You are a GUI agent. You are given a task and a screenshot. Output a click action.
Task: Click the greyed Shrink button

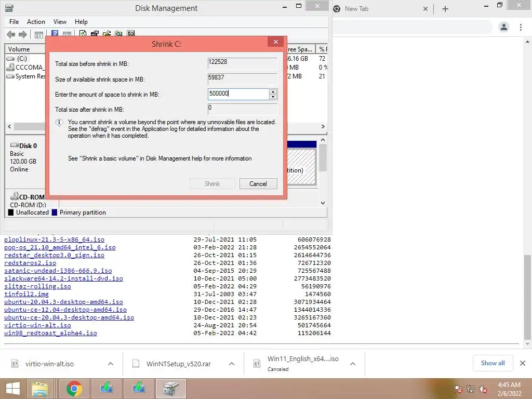212,183
